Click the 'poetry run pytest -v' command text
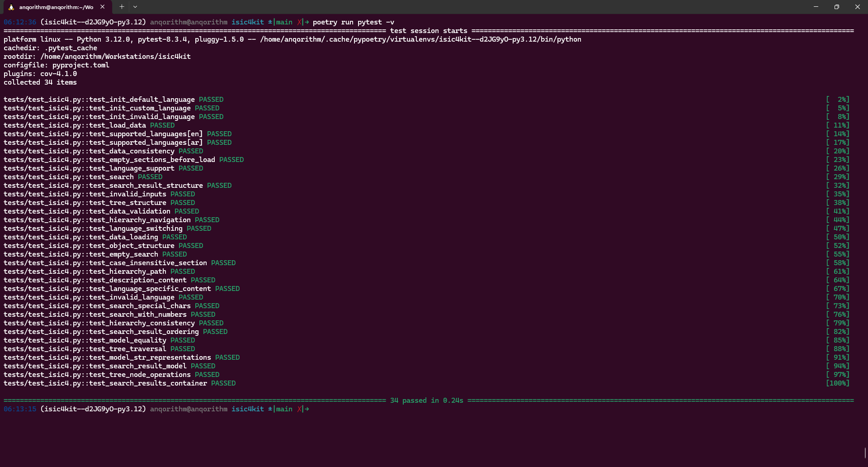Screen dimensions: 868x467 pyautogui.click(x=353, y=22)
